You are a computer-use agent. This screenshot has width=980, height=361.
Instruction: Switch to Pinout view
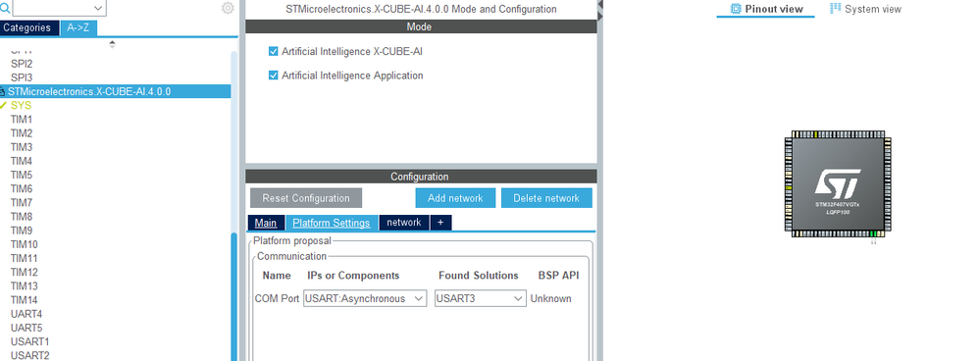click(x=765, y=10)
